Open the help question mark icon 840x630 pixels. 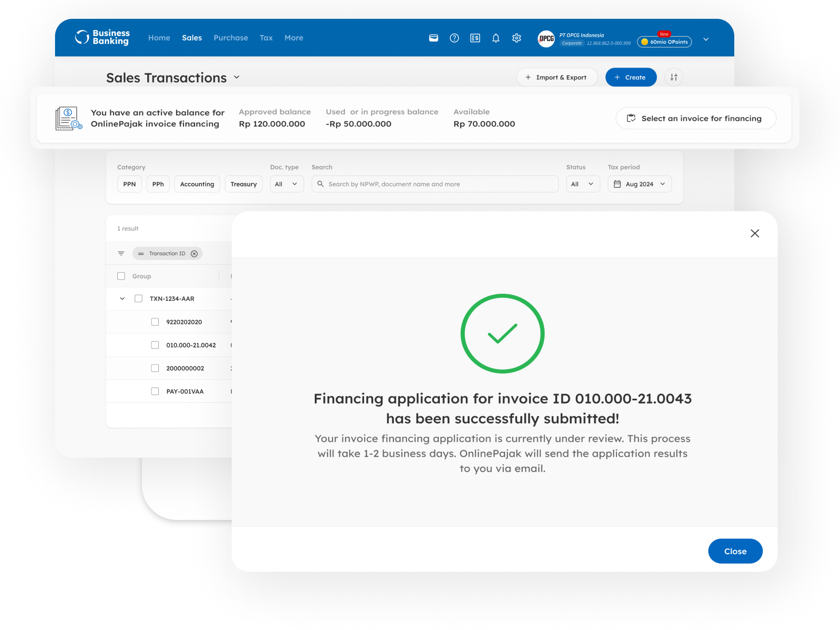click(x=454, y=38)
